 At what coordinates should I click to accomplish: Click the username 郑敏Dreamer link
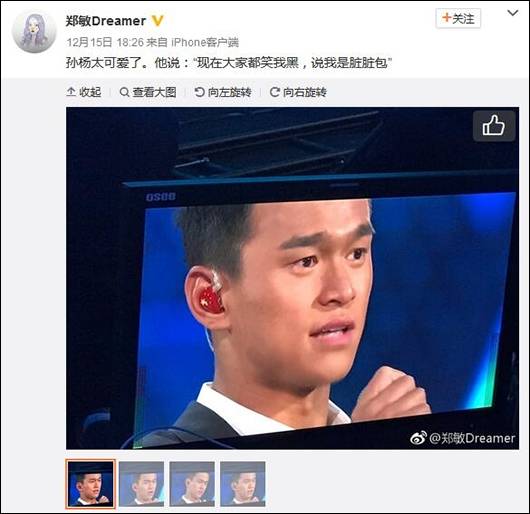click(x=105, y=21)
